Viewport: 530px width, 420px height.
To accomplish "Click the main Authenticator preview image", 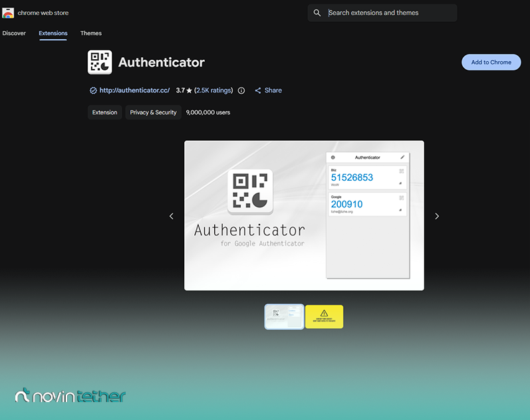I will point(304,215).
